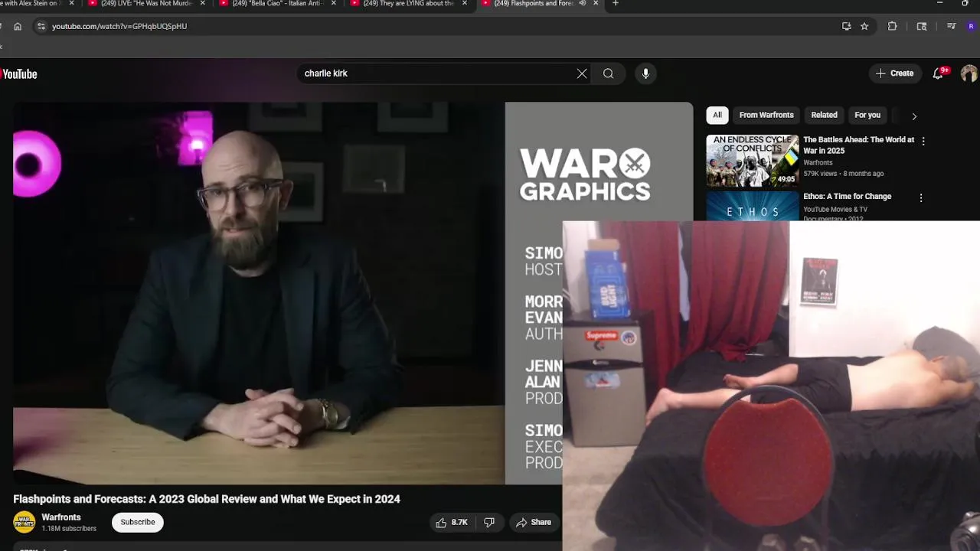Open the notifications bell

point(938,73)
